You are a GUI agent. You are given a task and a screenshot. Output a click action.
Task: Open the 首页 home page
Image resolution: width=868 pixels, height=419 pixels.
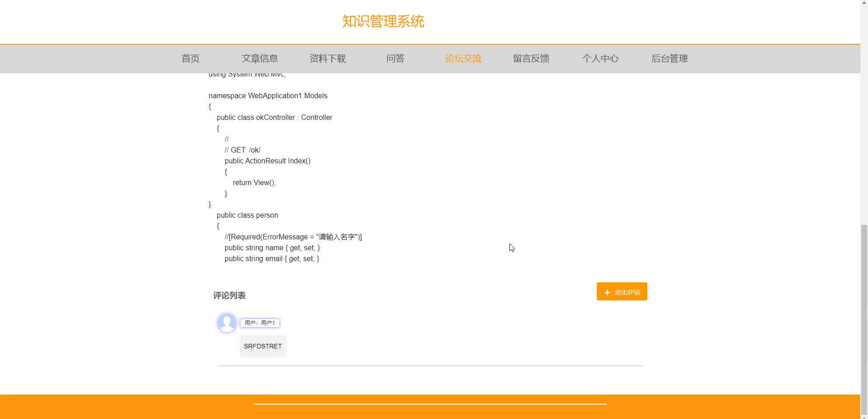[x=190, y=58]
